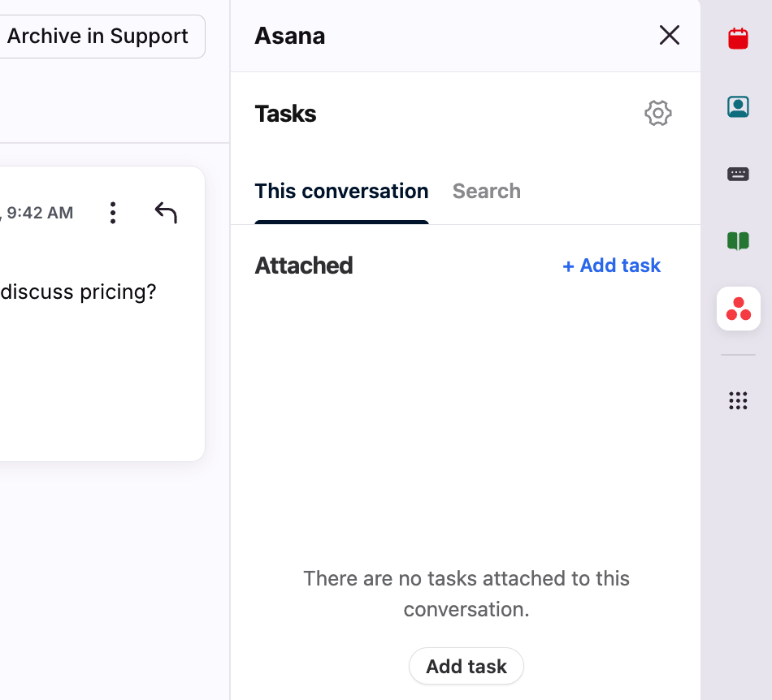772x700 pixels.
Task: Open the message three-dot options menu
Action: (113, 213)
